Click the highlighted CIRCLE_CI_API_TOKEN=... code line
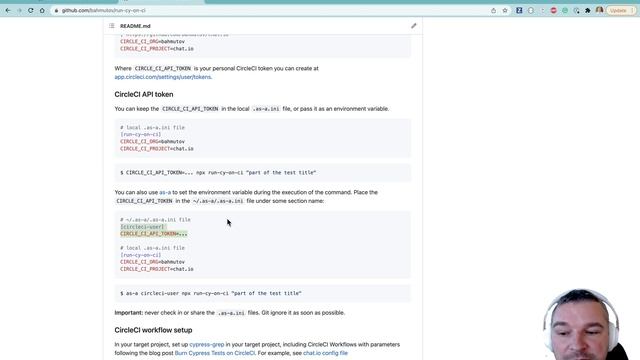The image size is (640, 360). click(154, 233)
